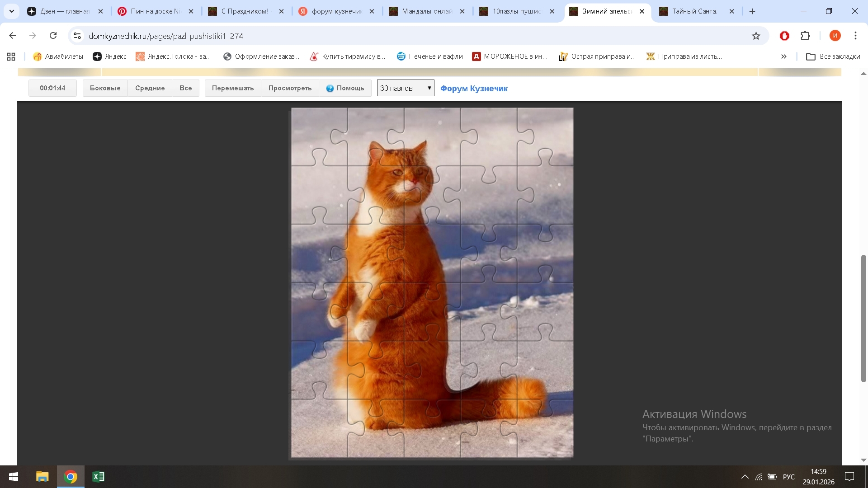Open the Chrome three-dot menu
Screen dimensions: 868x488
855,36
